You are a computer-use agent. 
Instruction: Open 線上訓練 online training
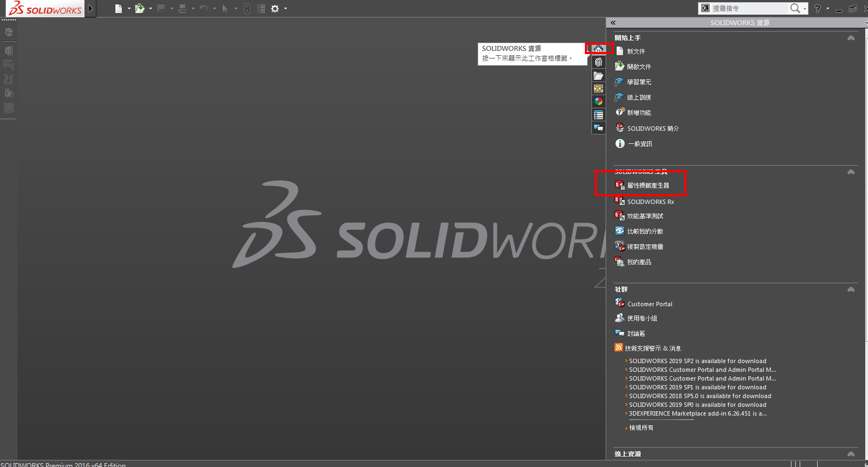point(639,97)
